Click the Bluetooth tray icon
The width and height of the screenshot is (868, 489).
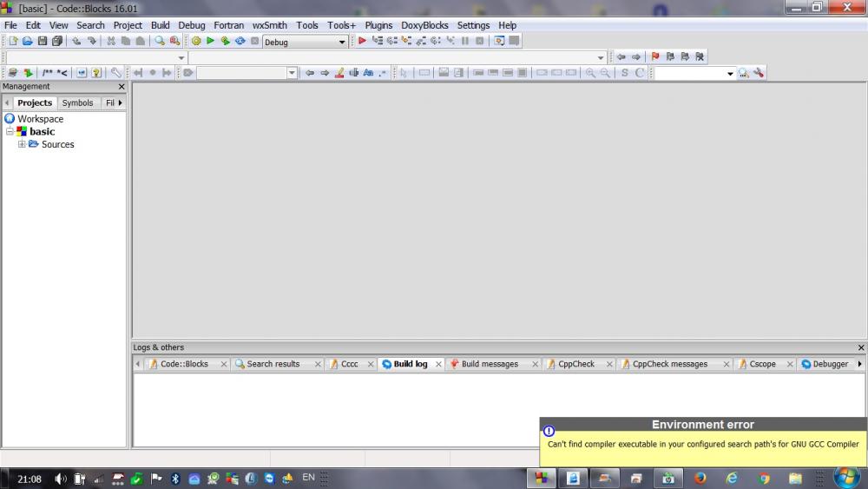(175, 479)
